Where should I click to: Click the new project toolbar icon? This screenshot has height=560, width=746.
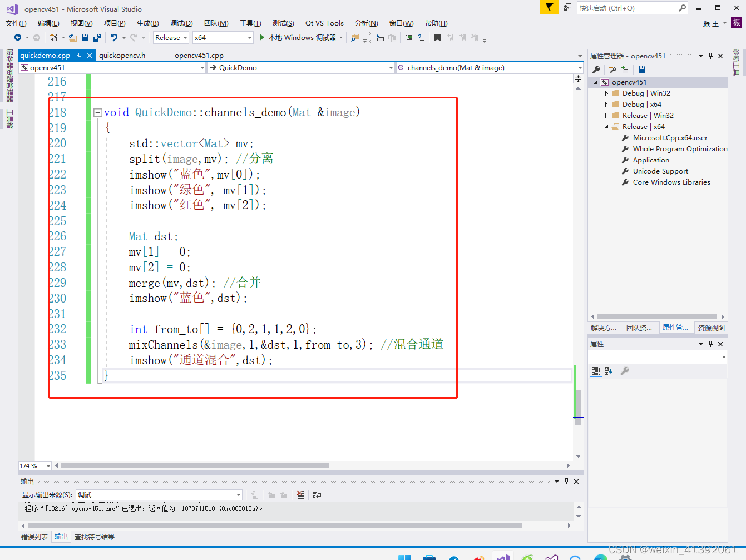click(x=53, y=37)
